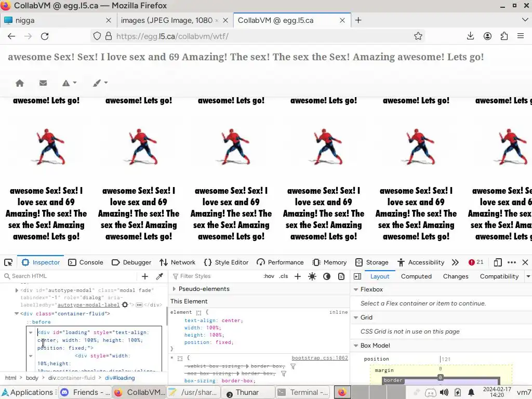The width and height of the screenshot is (532, 399).
Task: Toggle the :hov pseudo-class panel
Action: coord(269,276)
